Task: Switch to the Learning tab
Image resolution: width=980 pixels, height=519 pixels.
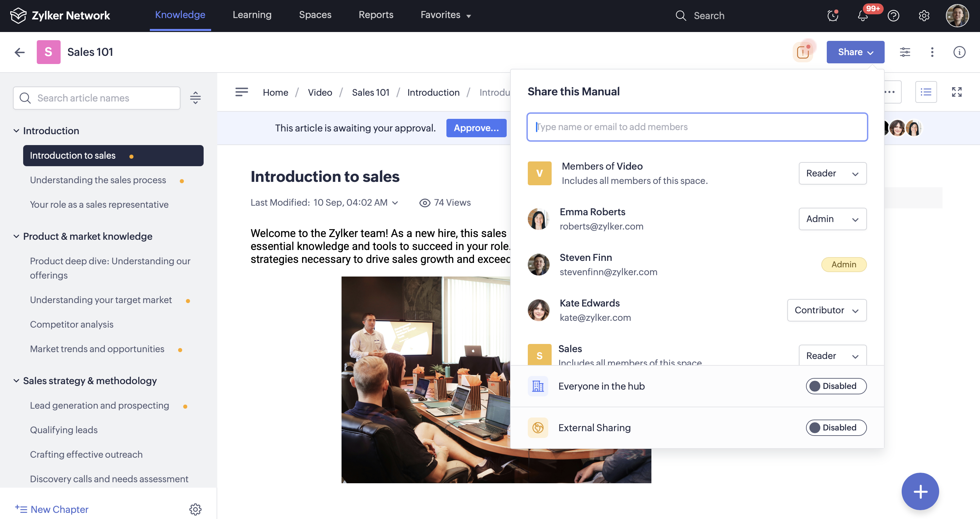Action: point(252,15)
